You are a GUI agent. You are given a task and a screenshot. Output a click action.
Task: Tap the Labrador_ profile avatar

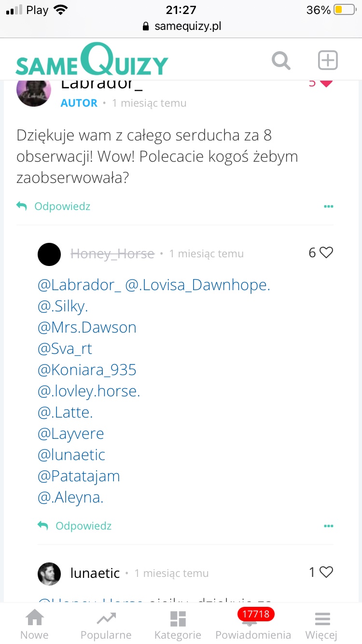point(34,91)
